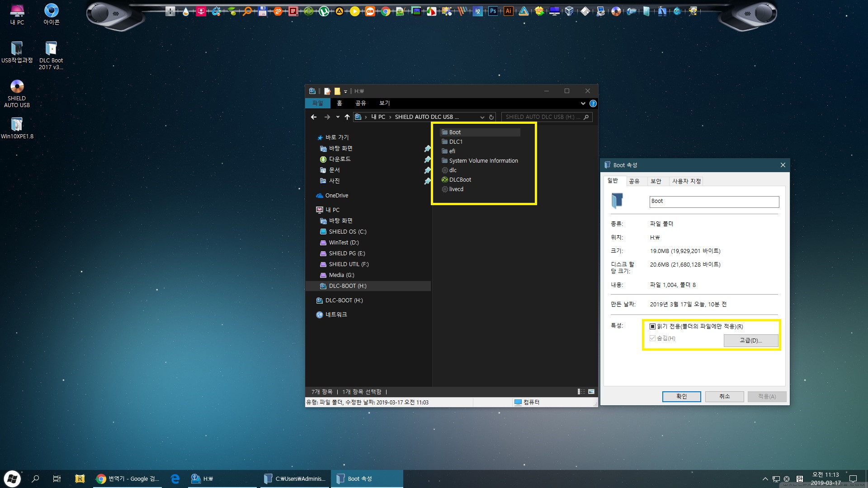Open the 아이콘 desktop shortcut

point(51,14)
